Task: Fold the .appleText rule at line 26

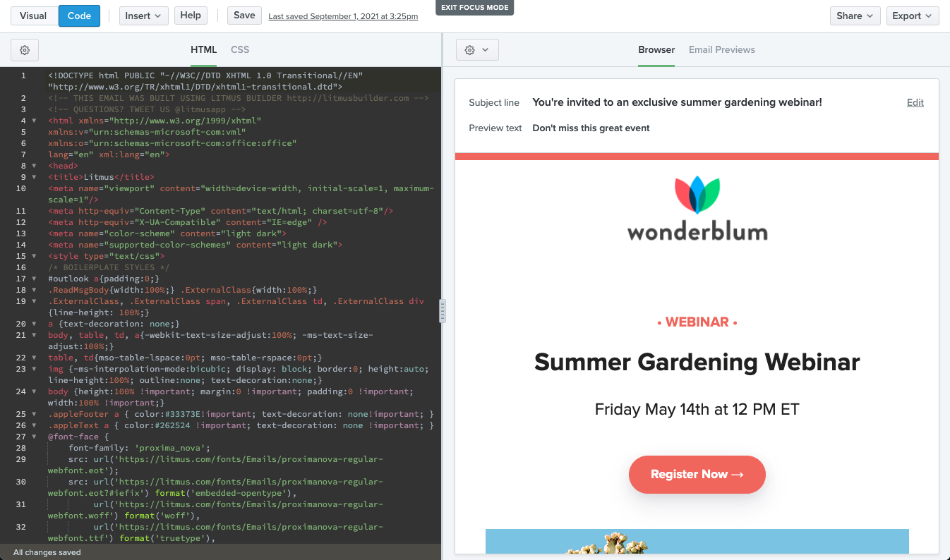Action: coord(35,425)
